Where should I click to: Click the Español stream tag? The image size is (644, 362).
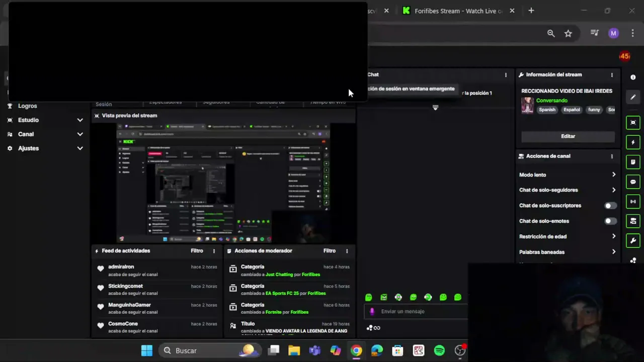click(572, 110)
